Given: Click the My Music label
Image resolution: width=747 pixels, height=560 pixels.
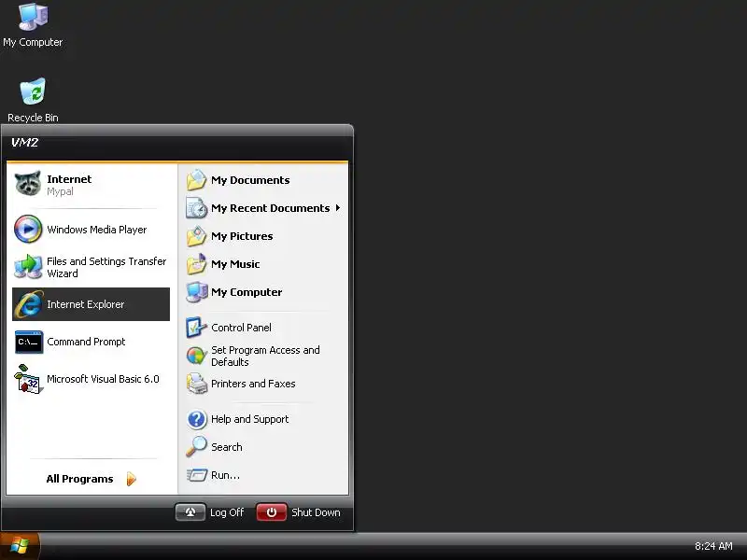Looking at the screenshot, I should point(235,264).
